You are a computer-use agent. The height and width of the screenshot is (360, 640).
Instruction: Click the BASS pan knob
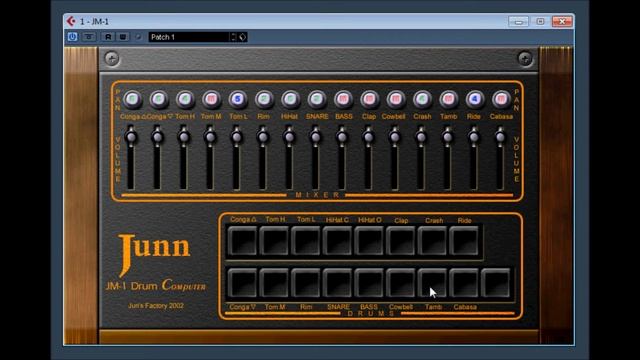point(343,99)
